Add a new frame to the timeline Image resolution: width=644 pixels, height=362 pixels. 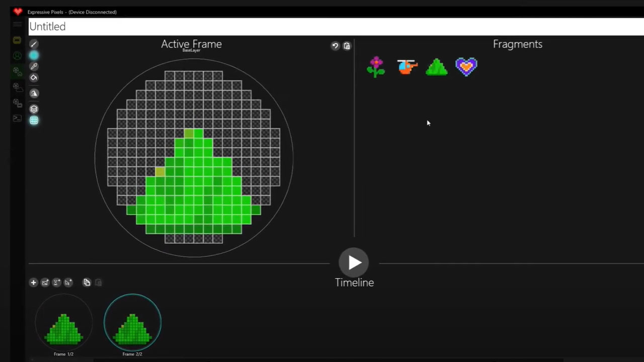coord(33,283)
